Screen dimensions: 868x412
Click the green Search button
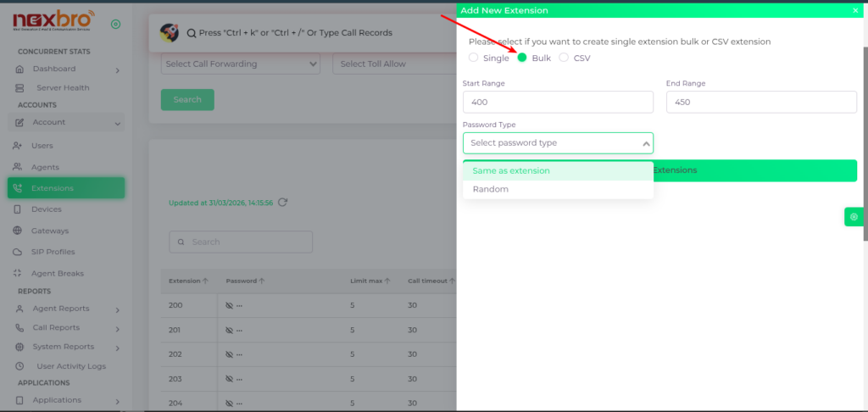[x=187, y=99]
